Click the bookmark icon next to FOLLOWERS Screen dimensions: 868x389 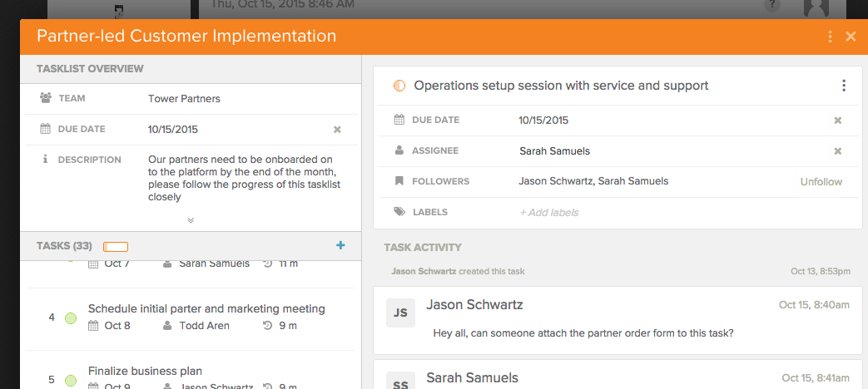tap(399, 181)
